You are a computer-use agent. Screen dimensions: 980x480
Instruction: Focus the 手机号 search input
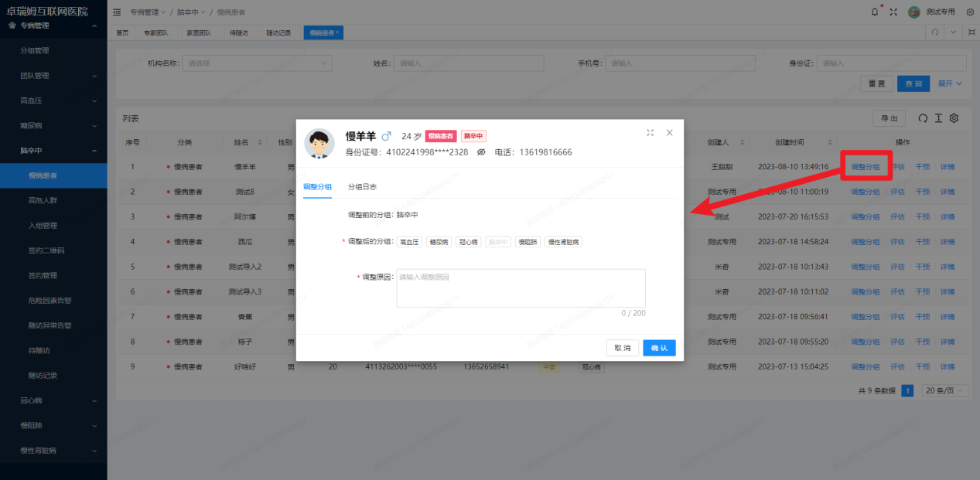(x=680, y=63)
